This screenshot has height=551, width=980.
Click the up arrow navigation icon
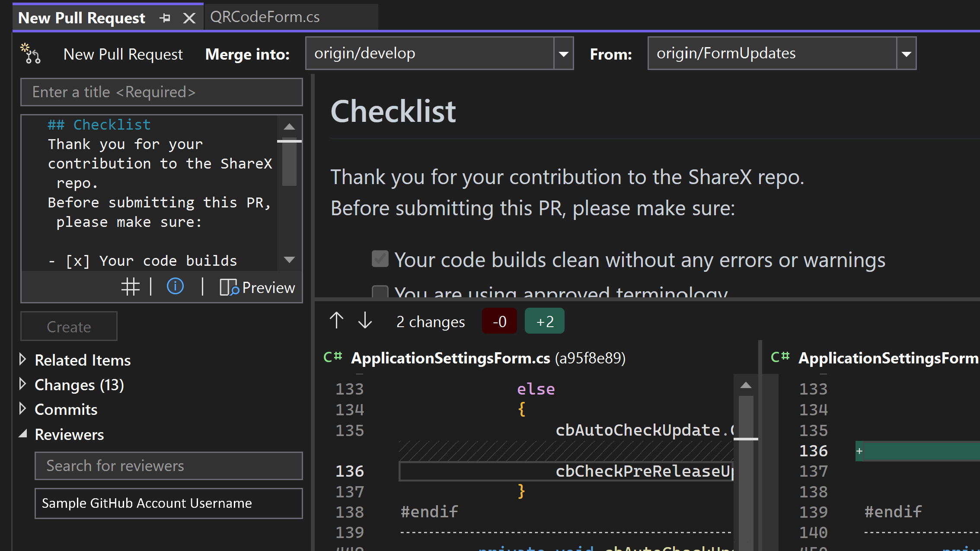coord(336,322)
